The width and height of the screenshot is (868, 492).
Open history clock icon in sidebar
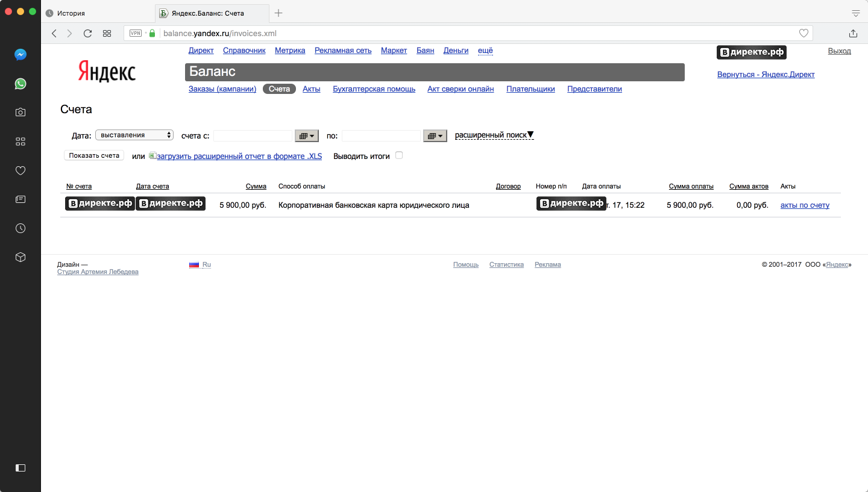20,228
